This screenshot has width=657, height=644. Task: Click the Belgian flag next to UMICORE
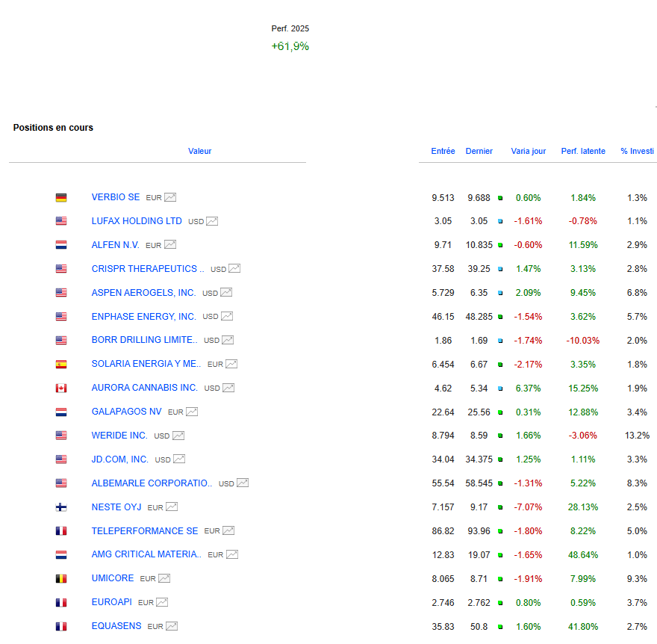point(61,579)
